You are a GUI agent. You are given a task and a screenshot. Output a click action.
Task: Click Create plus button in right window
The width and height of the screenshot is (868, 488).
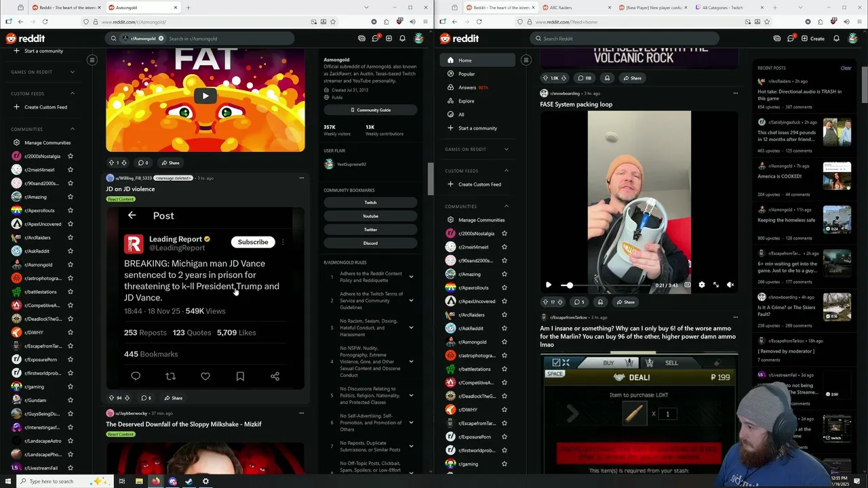coord(813,39)
